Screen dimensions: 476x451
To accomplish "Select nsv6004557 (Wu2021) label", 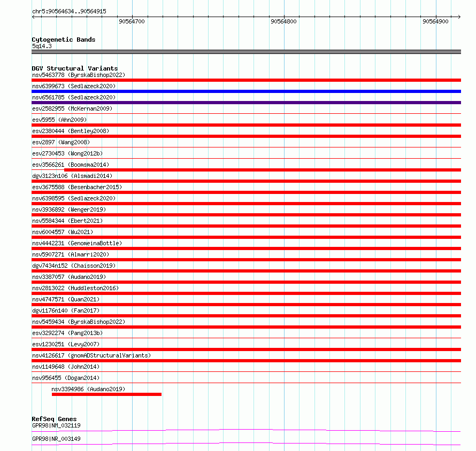I will point(63,232).
